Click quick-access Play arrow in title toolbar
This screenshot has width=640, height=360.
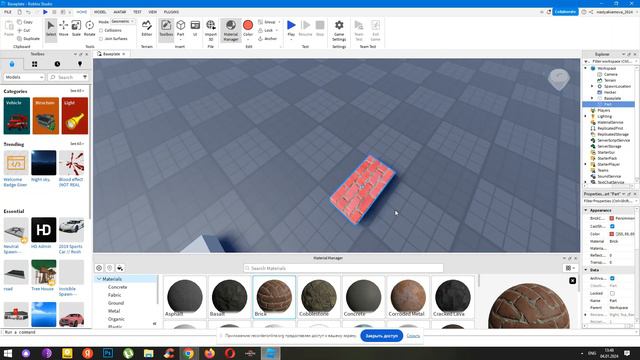[x=45, y=12]
